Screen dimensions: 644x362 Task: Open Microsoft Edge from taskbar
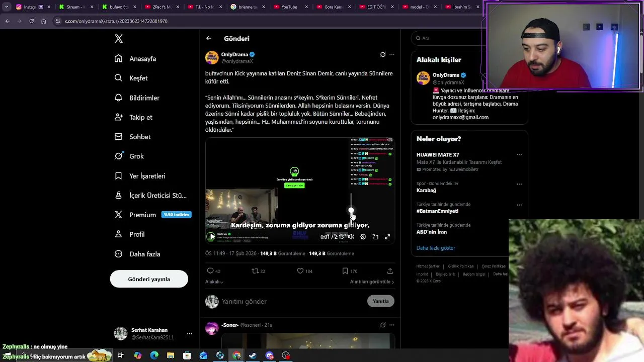154,355
